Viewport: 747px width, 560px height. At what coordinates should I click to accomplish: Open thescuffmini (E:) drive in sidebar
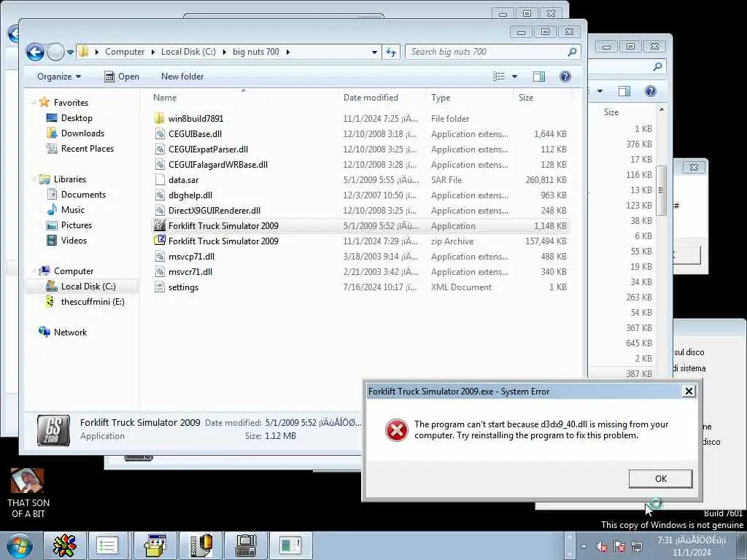pos(93,302)
